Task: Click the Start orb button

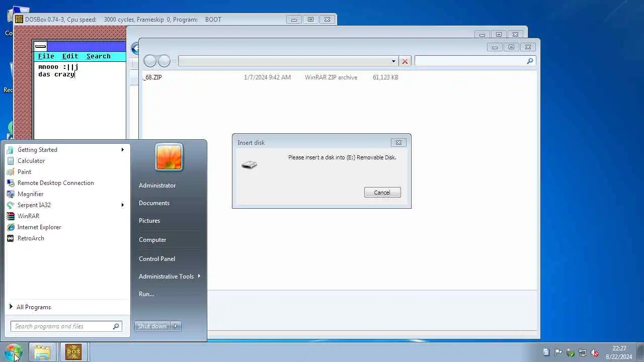Action: [13, 352]
